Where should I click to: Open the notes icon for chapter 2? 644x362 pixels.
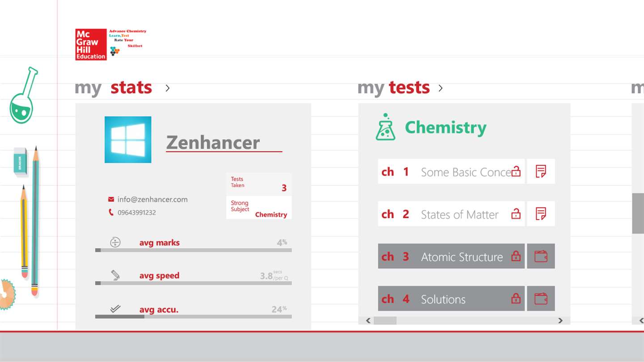(541, 214)
